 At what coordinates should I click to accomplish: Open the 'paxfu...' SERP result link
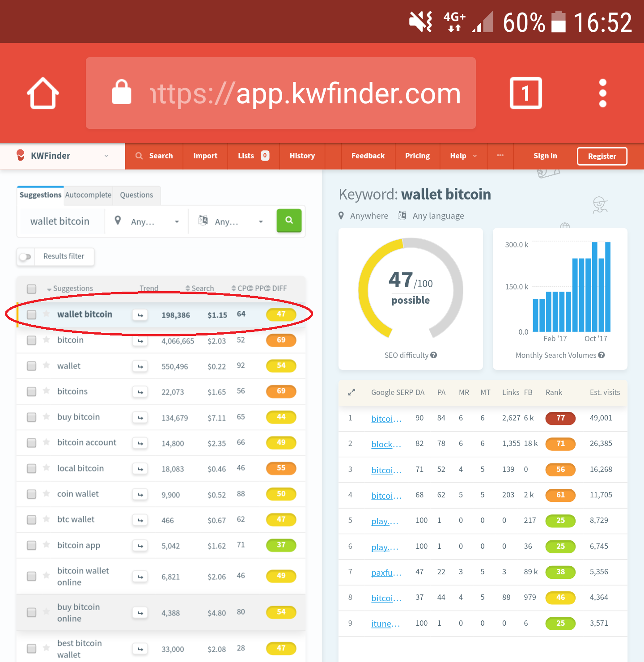[386, 573]
